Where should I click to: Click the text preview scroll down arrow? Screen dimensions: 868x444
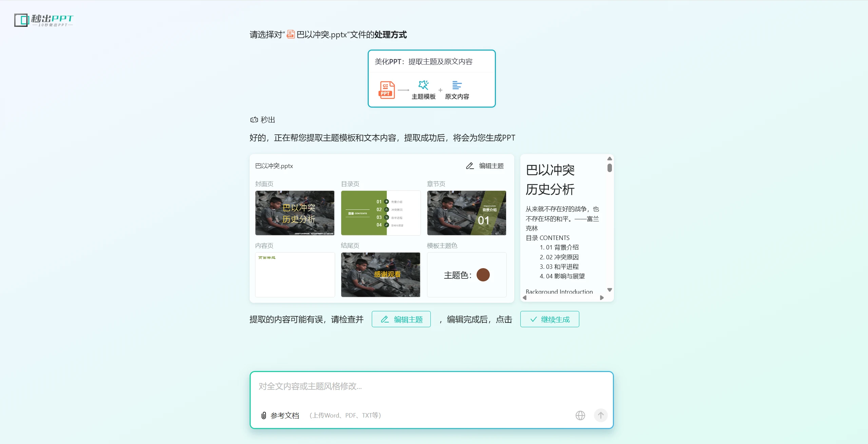click(x=610, y=290)
